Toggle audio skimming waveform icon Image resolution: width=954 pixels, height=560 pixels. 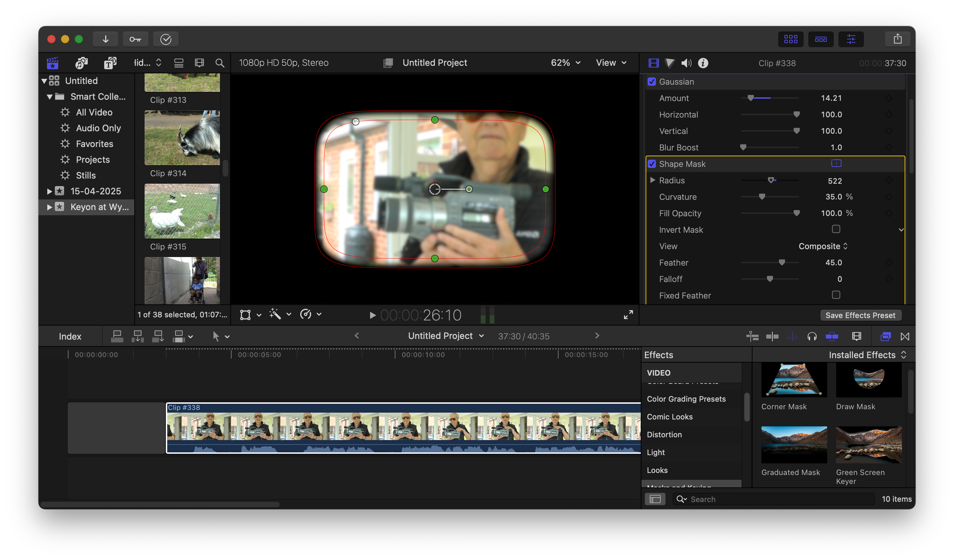pyautogui.click(x=792, y=336)
